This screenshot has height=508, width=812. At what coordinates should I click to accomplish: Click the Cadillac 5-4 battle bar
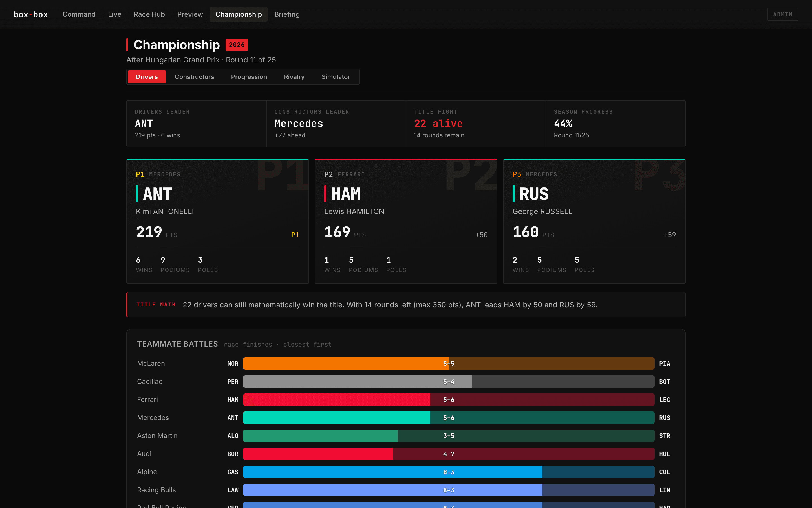pos(449,382)
